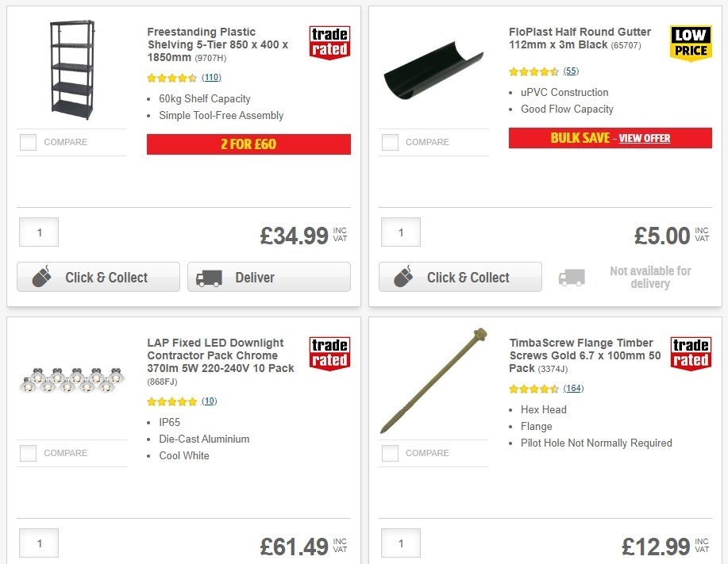Screen dimensions: 728x564
Task: Enable Compare for the plastic shelving
Action: (x=28, y=142)
